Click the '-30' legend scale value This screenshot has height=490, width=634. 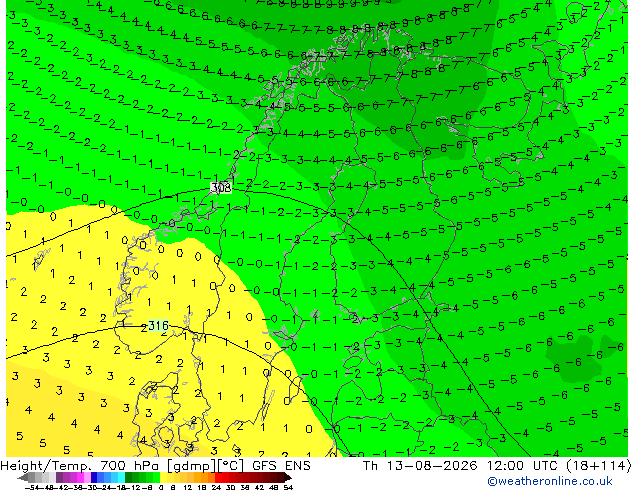(x=91, y=488)
